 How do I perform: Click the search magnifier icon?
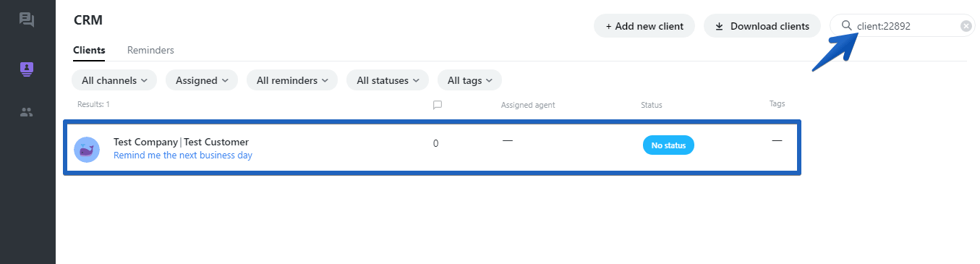coord(847,25)
